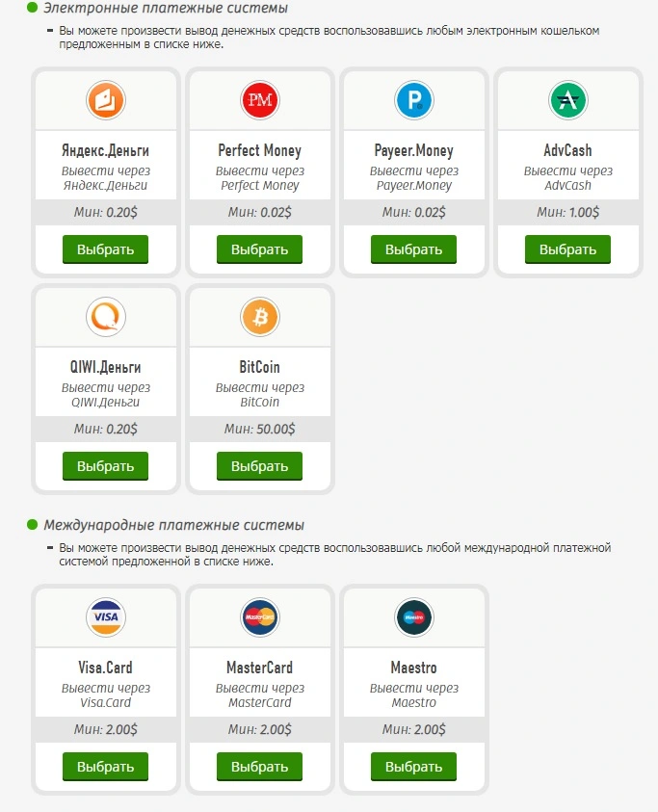Screen dimensions: 658x812
Task: Click the Яндекс.Деньги wallet icon
Action: 106,100
